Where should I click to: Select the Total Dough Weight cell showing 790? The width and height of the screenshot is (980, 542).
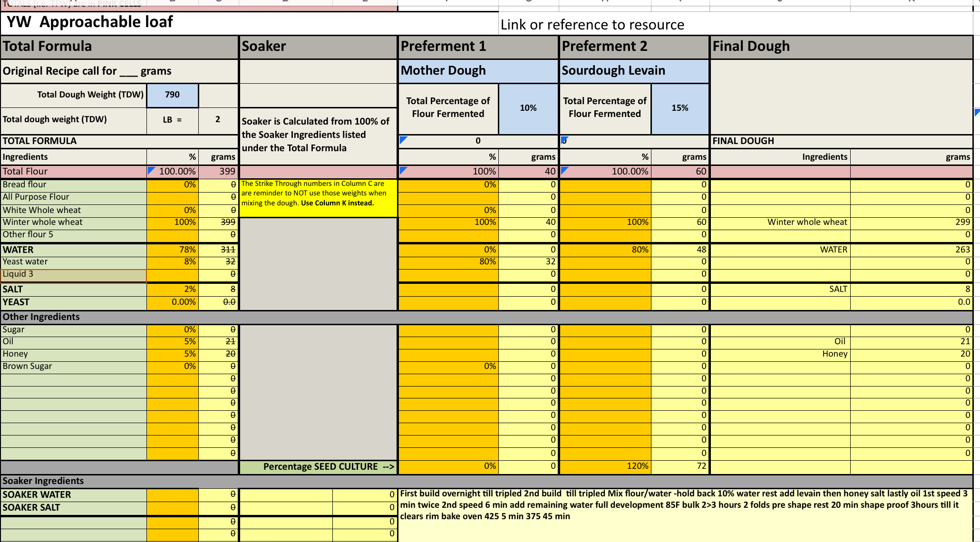(172, 96)
